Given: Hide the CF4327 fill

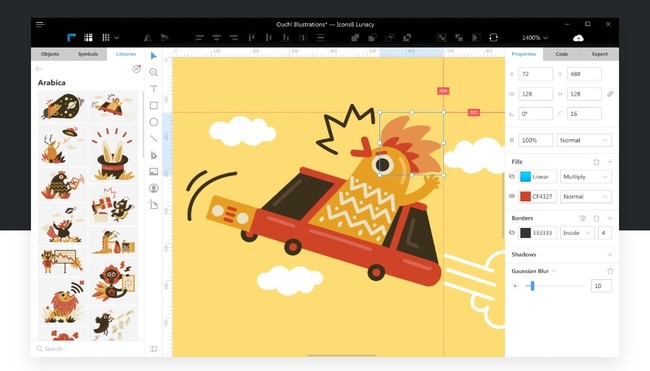Looking at the screenshot, I should coord(512,196).
